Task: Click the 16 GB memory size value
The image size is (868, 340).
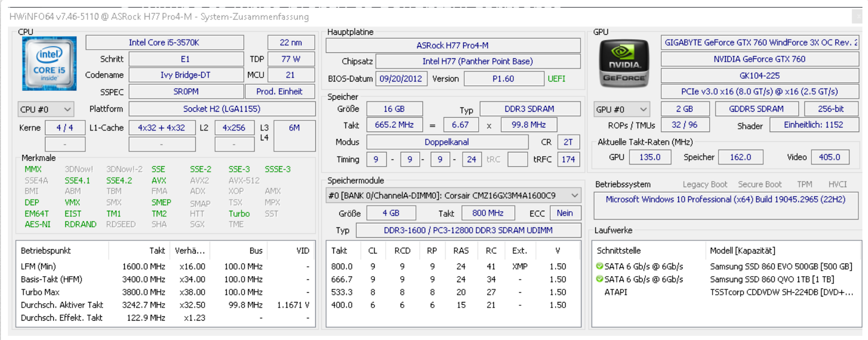Action: 394,109
